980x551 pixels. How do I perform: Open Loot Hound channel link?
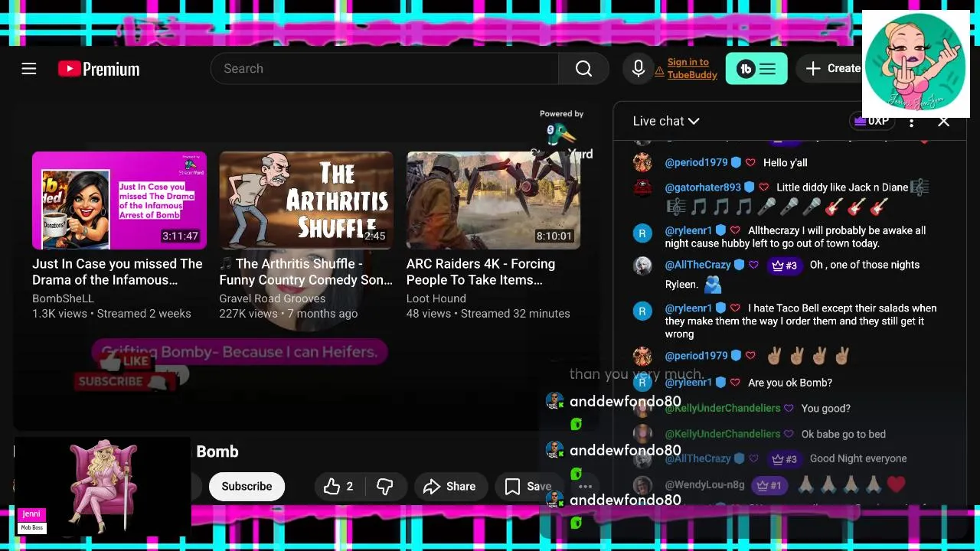point(436,298)
